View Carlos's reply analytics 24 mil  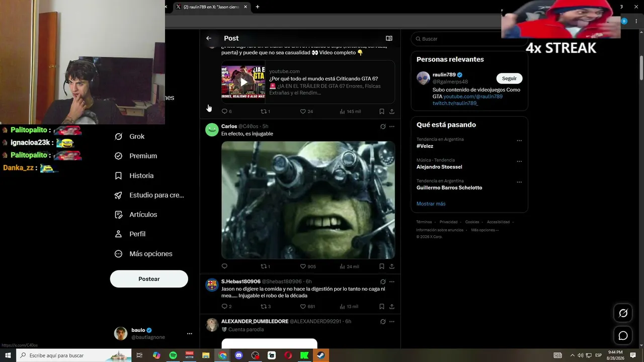coord(349,266)
